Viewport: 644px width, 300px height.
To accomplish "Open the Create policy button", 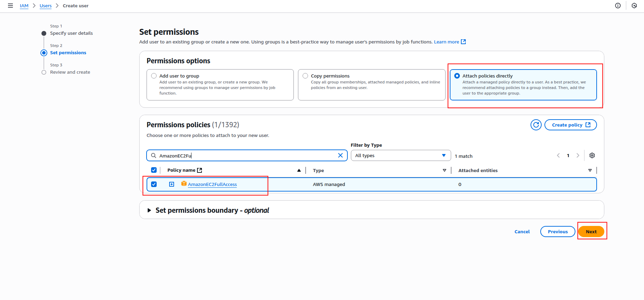I will pos(570,125).
